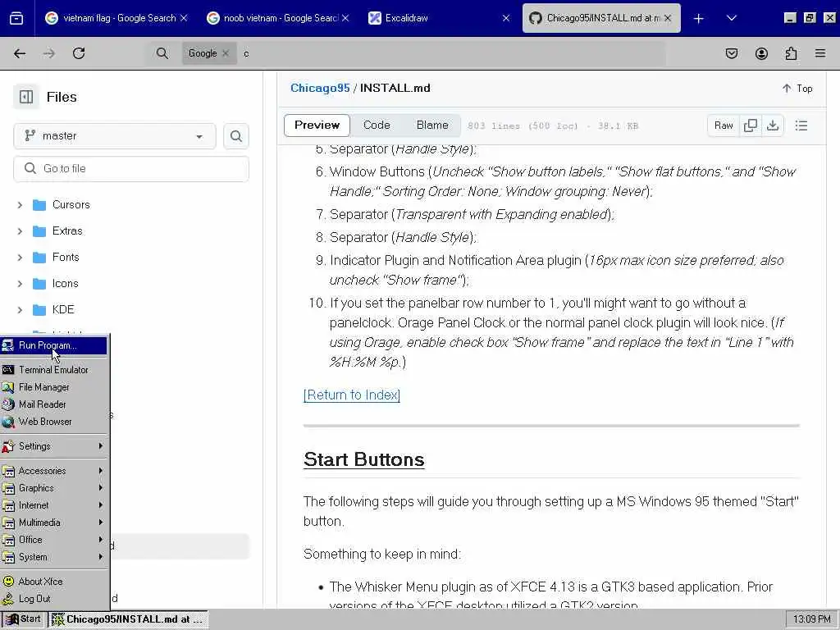This screenshot has height=630, width=840.
Task: Click the search magnifier in address bar
Action: coord(162,53)
